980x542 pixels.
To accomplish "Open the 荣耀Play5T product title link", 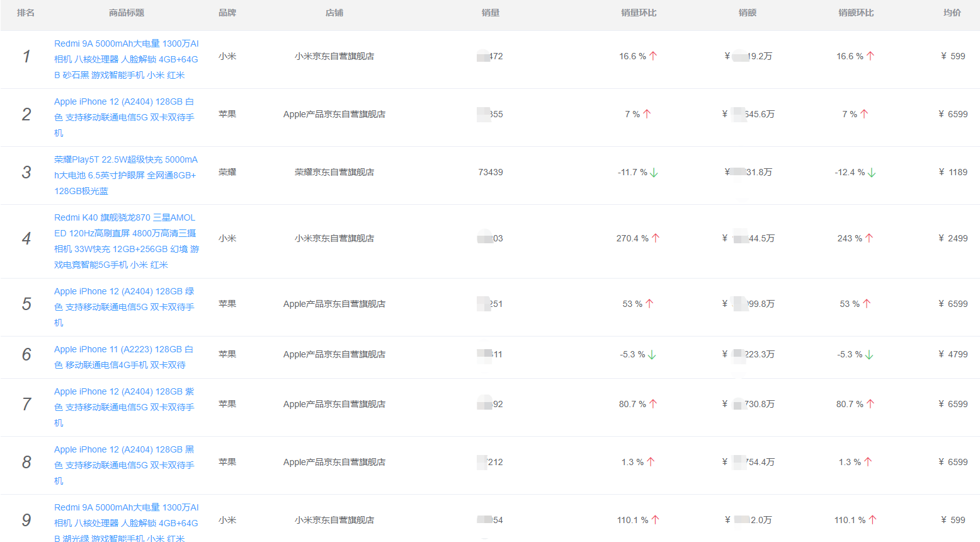I will [x=126, y=175].
